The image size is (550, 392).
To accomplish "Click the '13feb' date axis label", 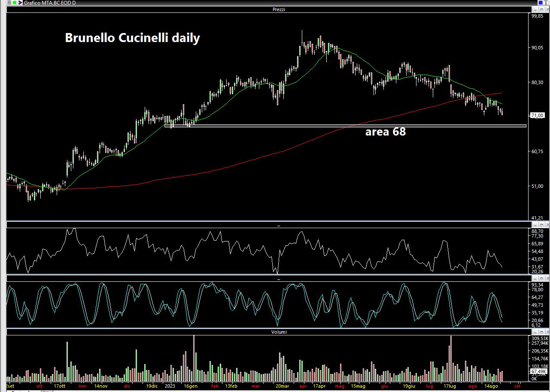I will (231, 386).
